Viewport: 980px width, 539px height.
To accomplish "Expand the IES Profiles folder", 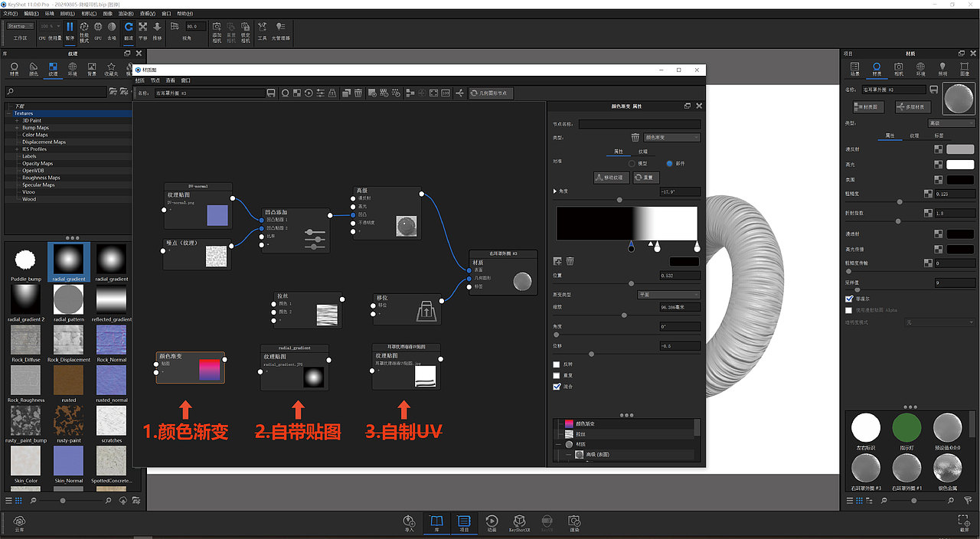I will pos(17,149).
